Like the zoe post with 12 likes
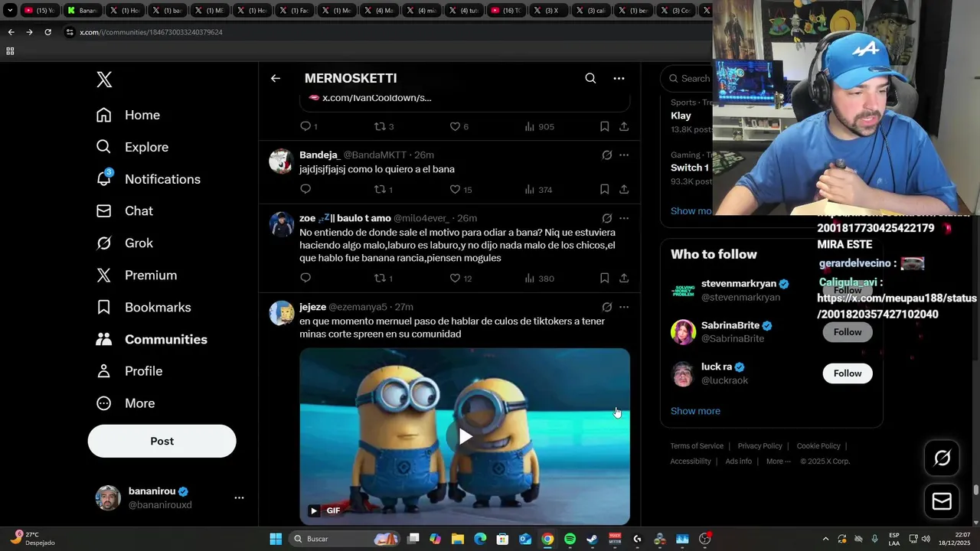Screen dimensions: 980x551 coord(460,278)
